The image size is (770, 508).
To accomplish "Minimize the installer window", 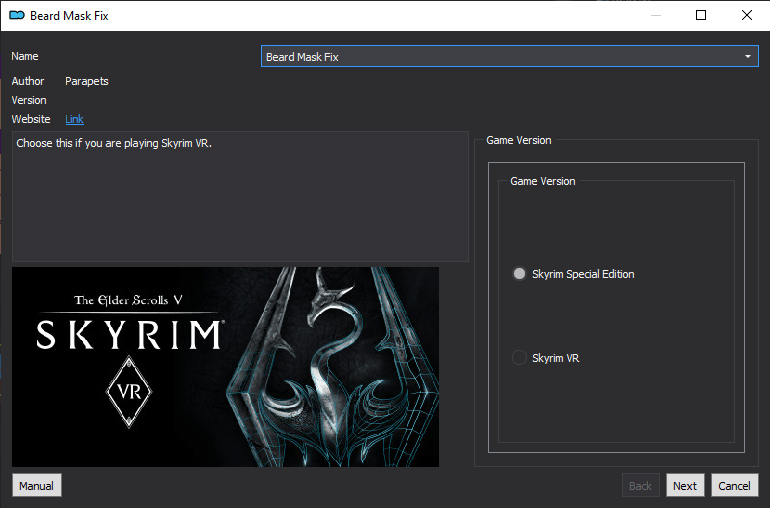I will tap(655, 15).
